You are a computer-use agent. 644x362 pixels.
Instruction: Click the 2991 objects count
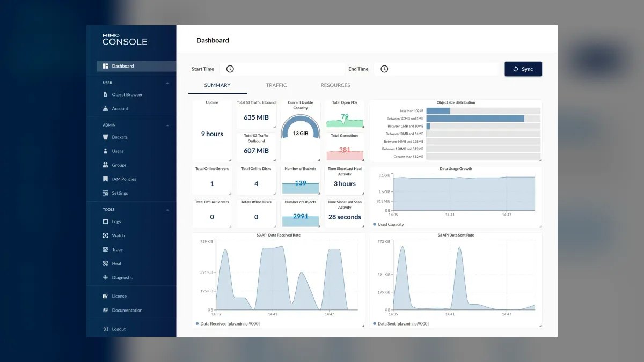[301, 216]
